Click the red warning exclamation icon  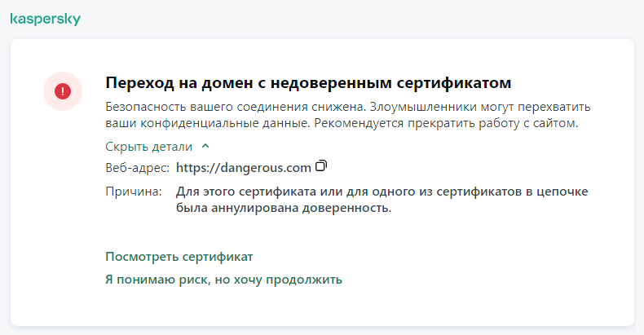[63, 91]
